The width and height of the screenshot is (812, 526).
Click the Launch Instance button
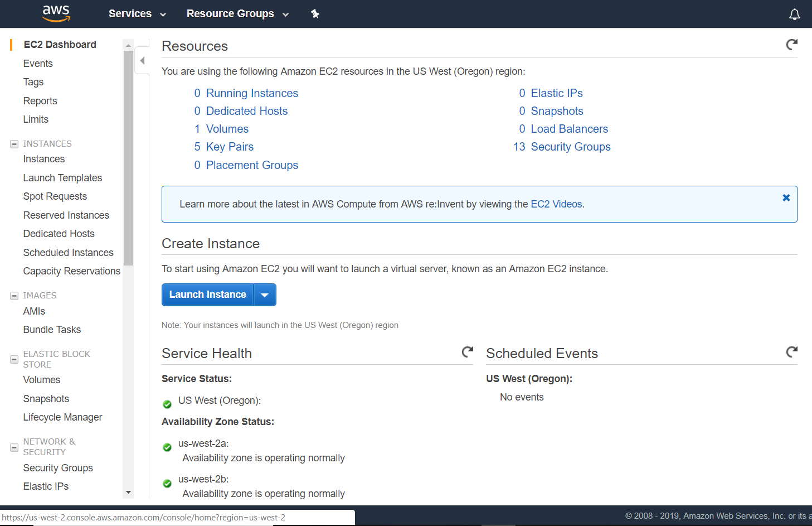[x=207, y=295]
